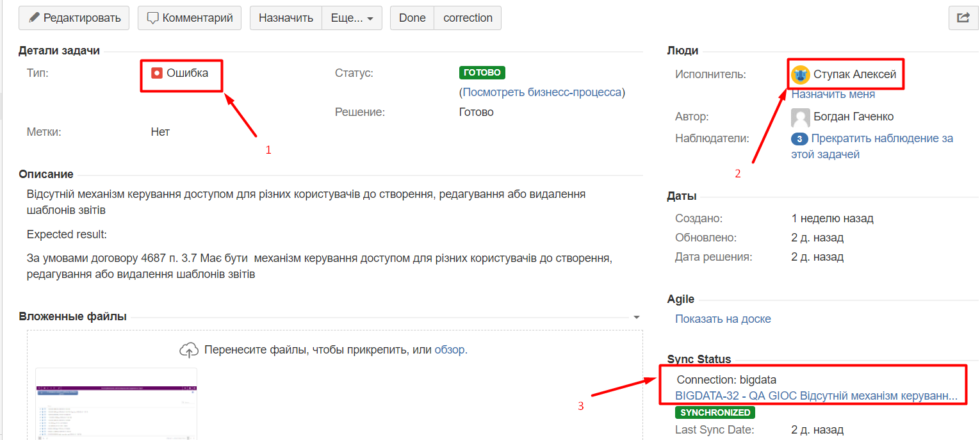Click the Назначить assign button
Viewport: 980px width, 440px height.
click(x=286, y=18)
